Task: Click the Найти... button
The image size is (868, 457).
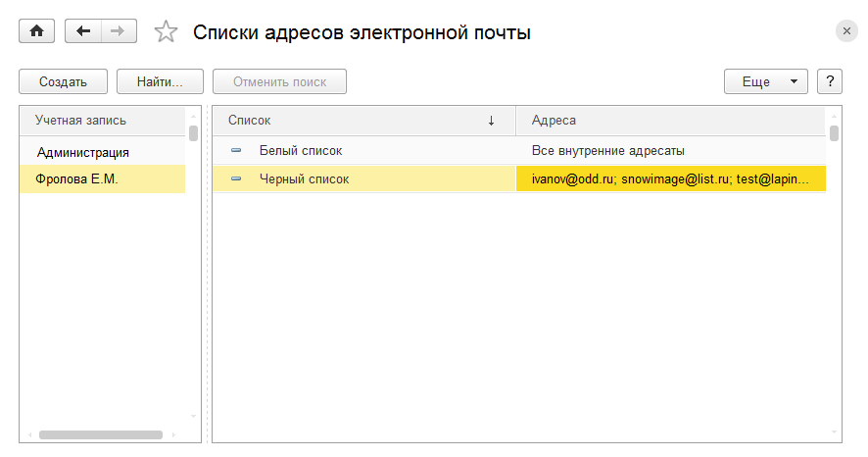Action: pos(160,81)
